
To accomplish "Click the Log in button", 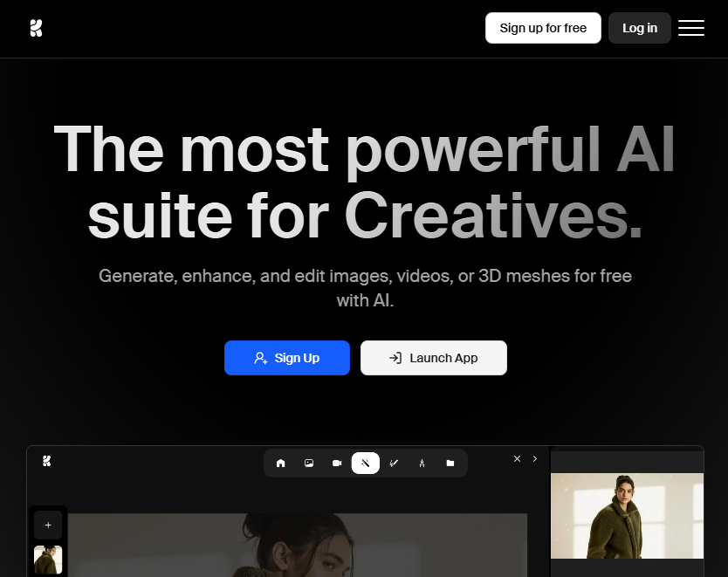I will pos(639,28).
